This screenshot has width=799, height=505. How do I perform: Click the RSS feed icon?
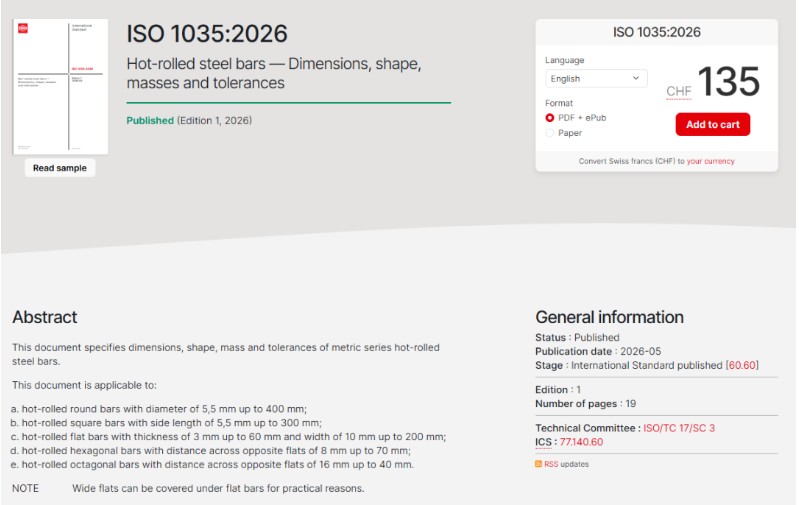pyautogui.click(x=538, y=464)
